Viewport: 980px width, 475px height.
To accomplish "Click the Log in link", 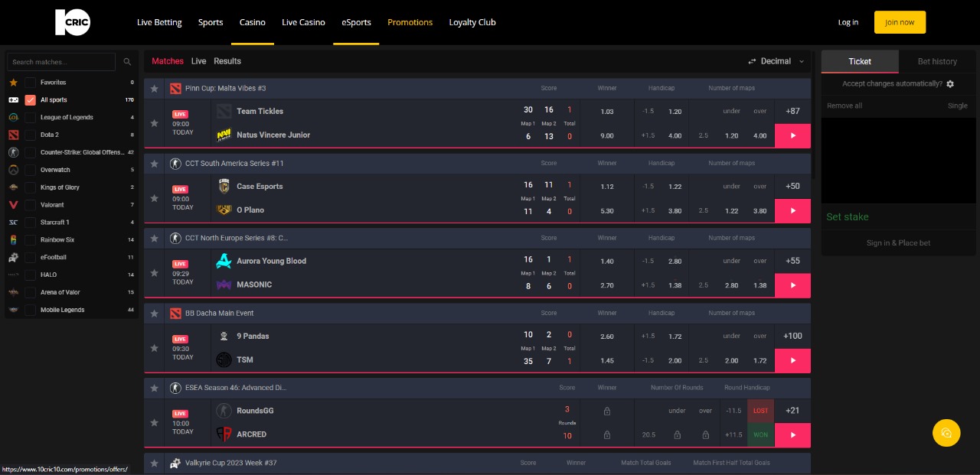I will click(848, 22).
